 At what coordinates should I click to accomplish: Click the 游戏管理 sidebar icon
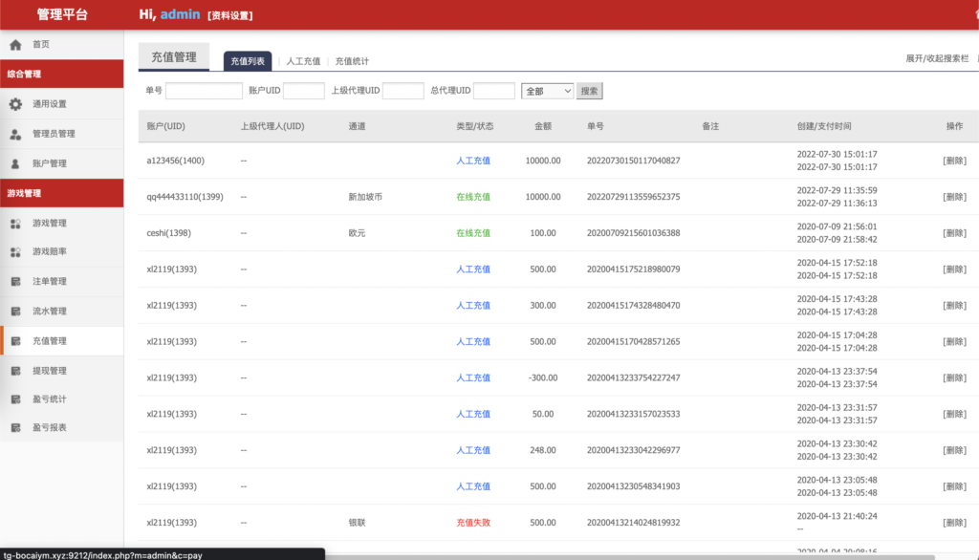coord(15,224)
